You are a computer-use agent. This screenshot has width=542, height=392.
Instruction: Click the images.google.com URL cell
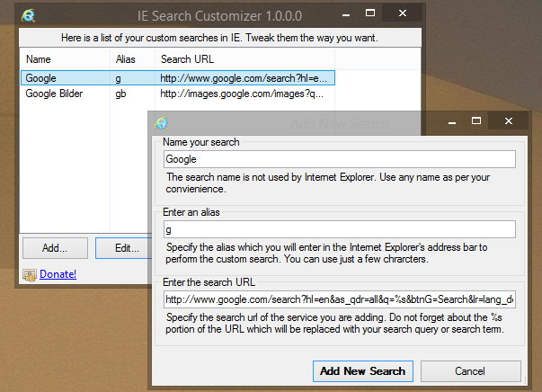(242, 94)
